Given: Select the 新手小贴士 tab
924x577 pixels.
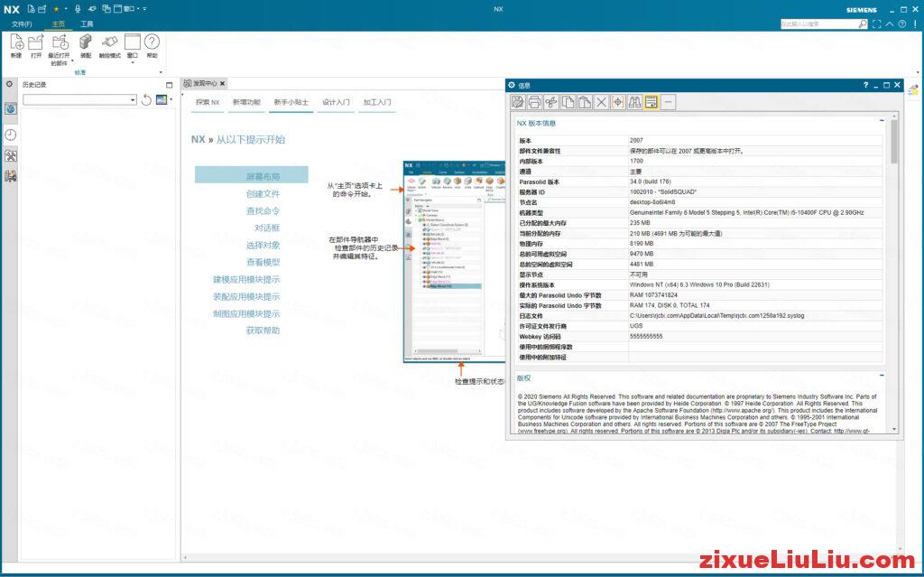Looking at the screenshot, I should (x=291, y=102).
